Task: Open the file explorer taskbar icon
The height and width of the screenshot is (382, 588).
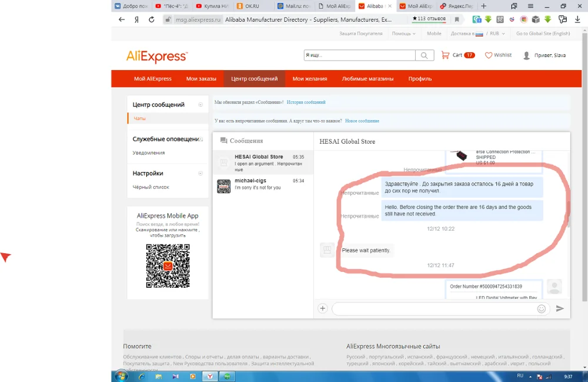Action: coord(159,376)
